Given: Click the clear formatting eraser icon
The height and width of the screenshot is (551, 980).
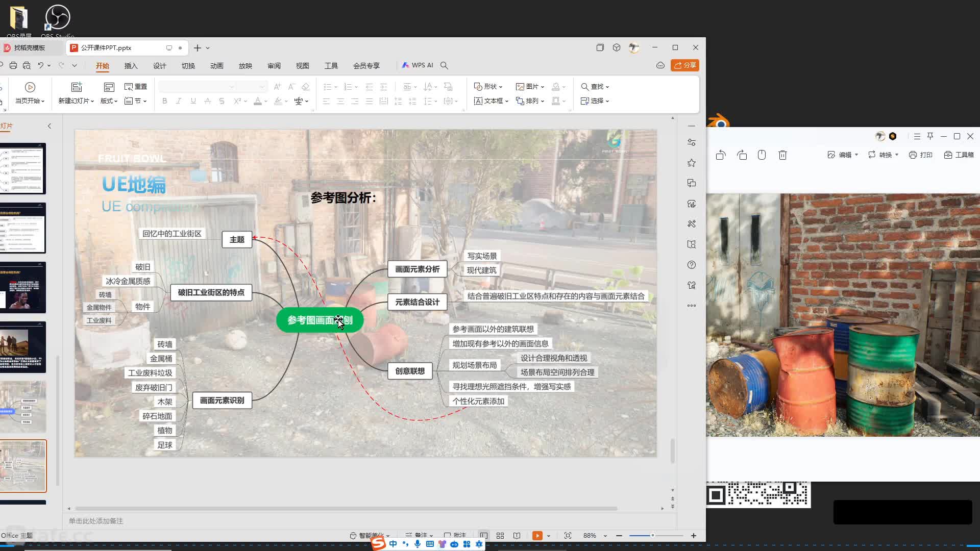Looking at the screenshot, I should click(306, 87).
